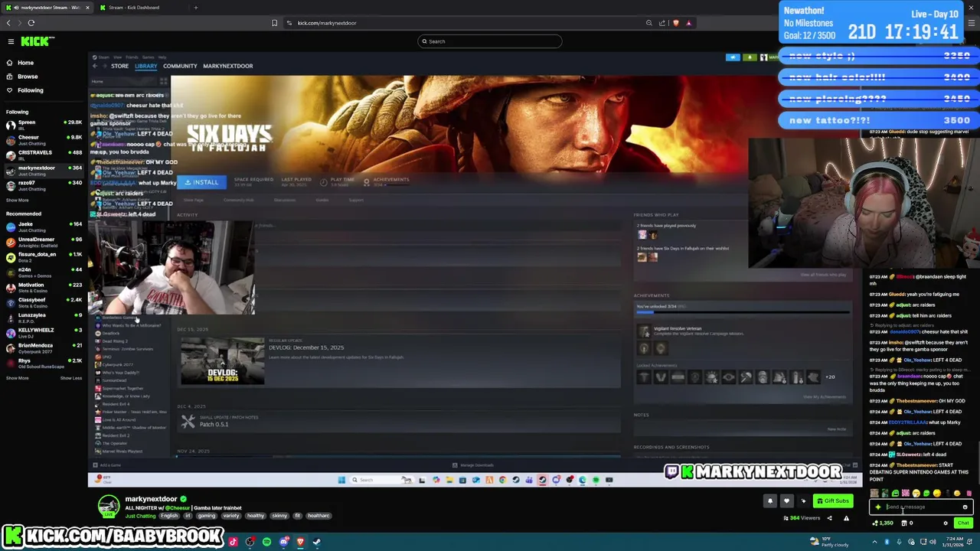Image resolution: width=980 pixels, height=551 pixels.
Task: Reload the browser page
Action: pyautogui.click(x=31, y=23)
